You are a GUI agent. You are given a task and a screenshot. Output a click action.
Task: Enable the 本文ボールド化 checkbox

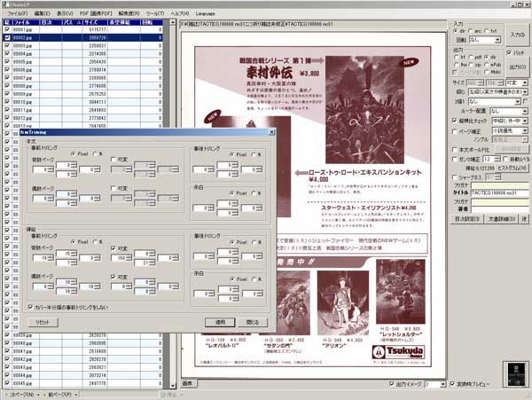454,149
